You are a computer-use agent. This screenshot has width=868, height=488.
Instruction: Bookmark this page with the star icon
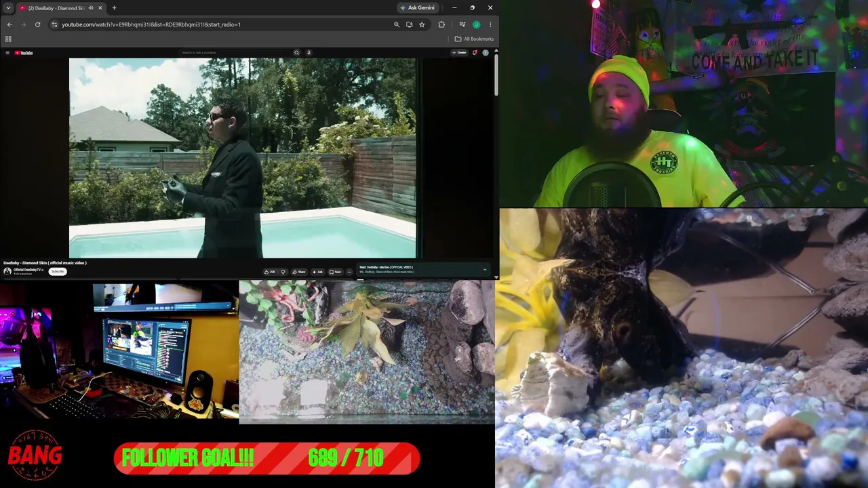pyautogui.click(x=422, y=24)
